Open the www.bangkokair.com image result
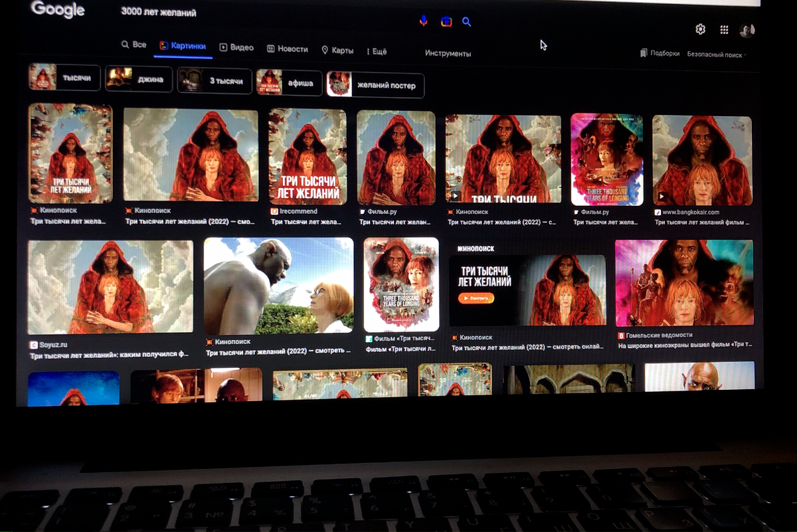797x532 pixels. (702, 161)
